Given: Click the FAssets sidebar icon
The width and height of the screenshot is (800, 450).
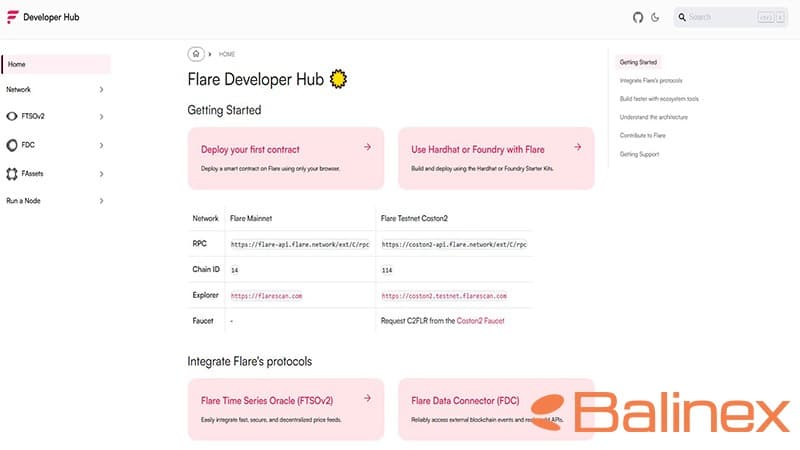Looking at the screenshot, I should [x=12, y=174].
